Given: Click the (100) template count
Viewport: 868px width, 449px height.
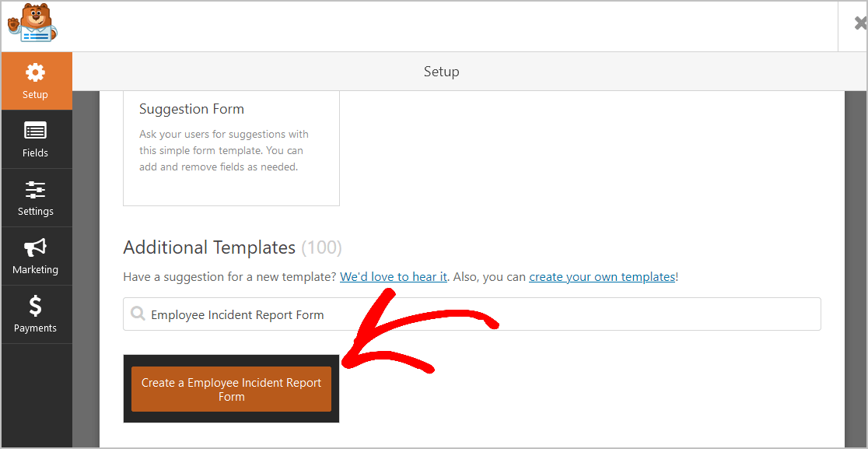Looking at the screenshot, I should 322,247.
